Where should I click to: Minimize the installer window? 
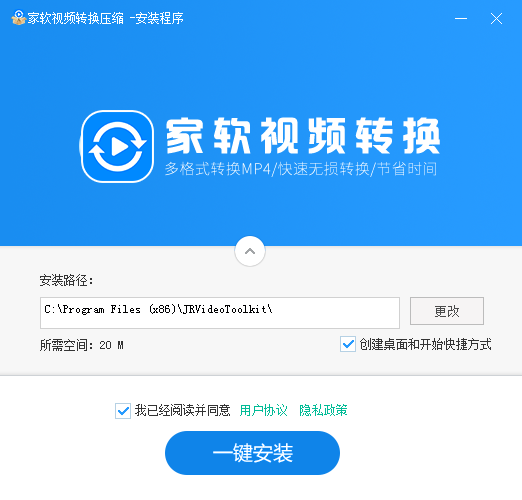461,18
